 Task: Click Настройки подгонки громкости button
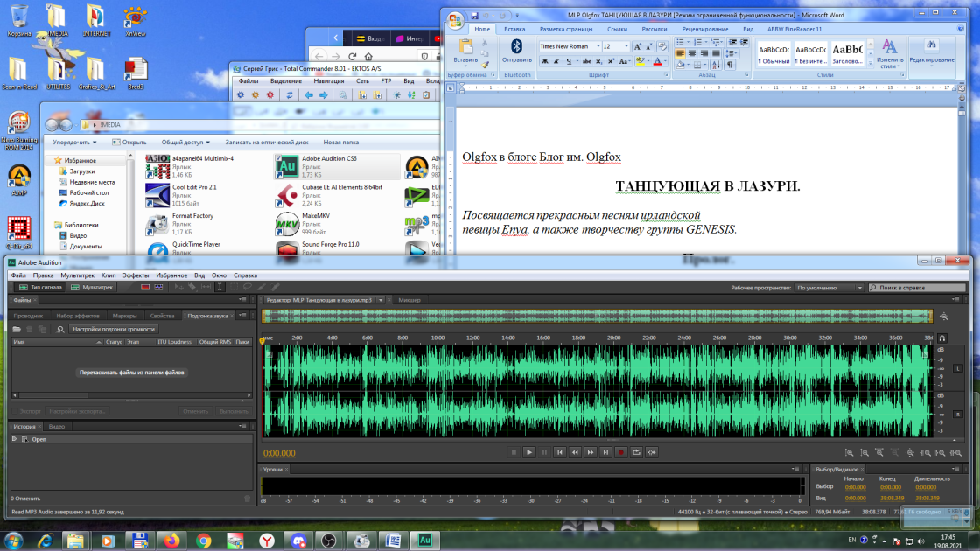click(113, 329)
